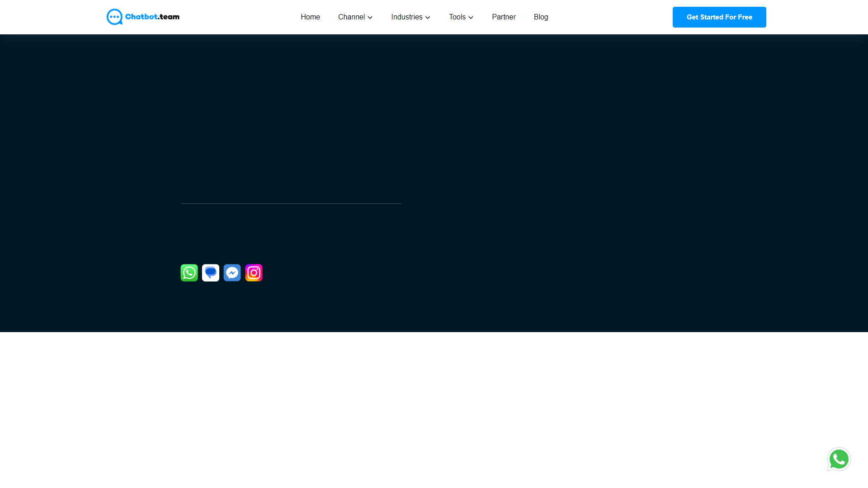Select the Industries navigation tab
The height and width of the screenshot is (488, 868).
(x=410, y=17)
